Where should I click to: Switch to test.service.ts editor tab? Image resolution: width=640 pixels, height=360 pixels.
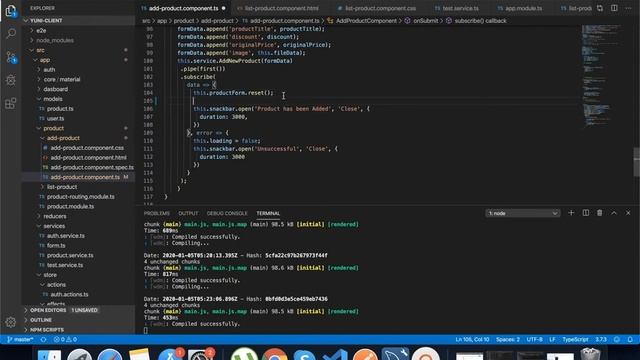(460, 8)
